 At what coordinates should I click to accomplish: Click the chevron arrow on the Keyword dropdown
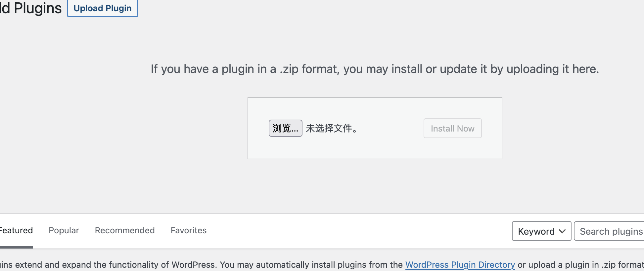coord(562,231)
